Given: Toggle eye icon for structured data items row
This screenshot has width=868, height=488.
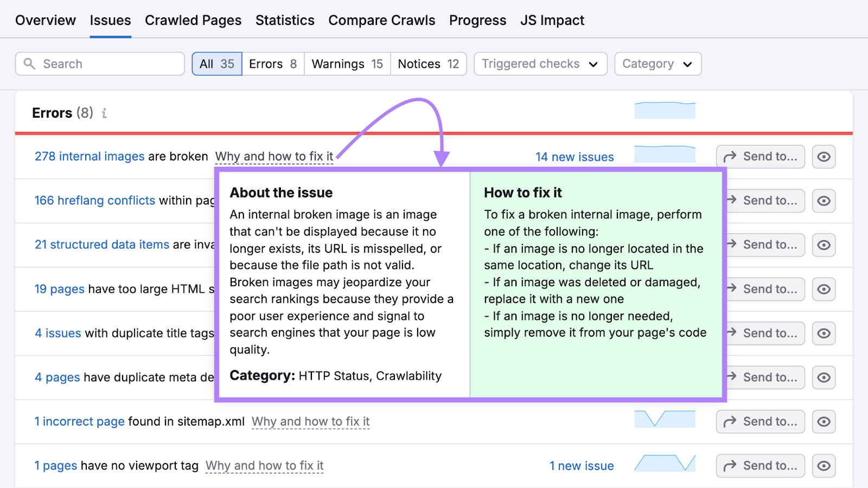Looking at the screenshot, I should click(824, 245).
